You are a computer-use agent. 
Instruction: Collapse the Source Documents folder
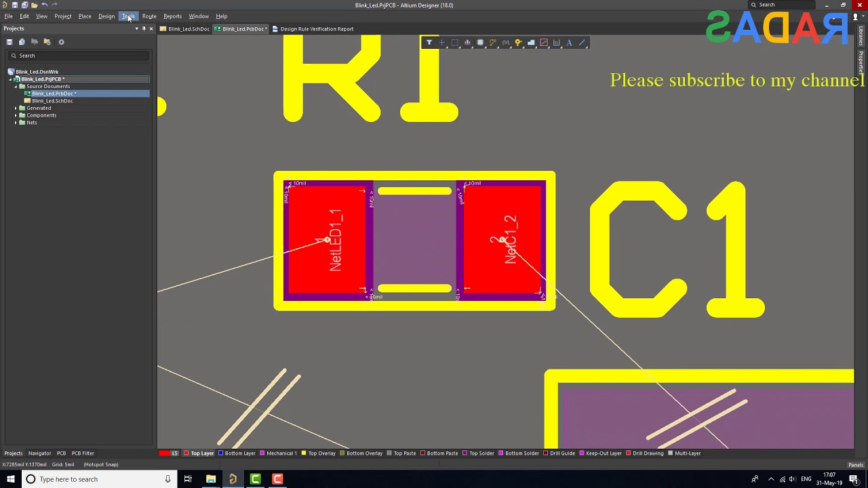pos(16,87)
